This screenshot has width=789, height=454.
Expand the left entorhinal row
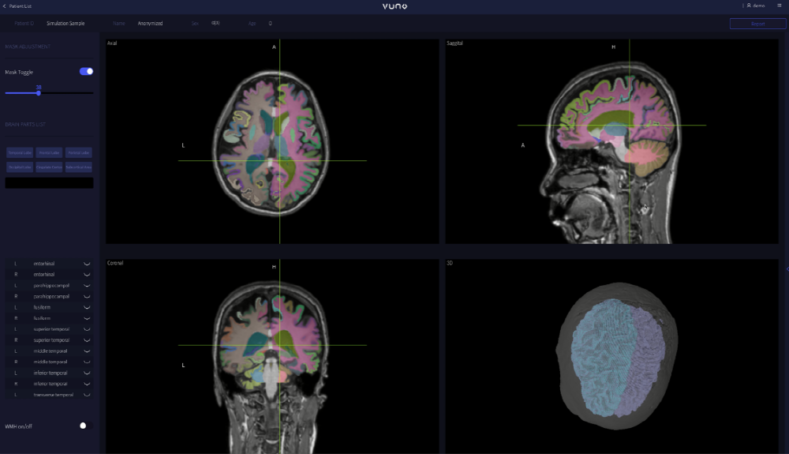(x=50, y=263)
